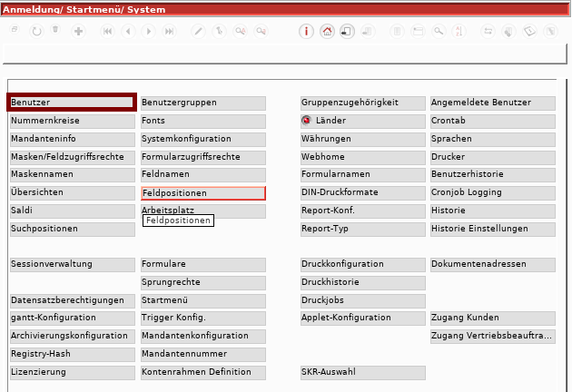Open Druckjobs
Image resolution: width=572 pixels, height=392 pixels.
tap(363, 301)
